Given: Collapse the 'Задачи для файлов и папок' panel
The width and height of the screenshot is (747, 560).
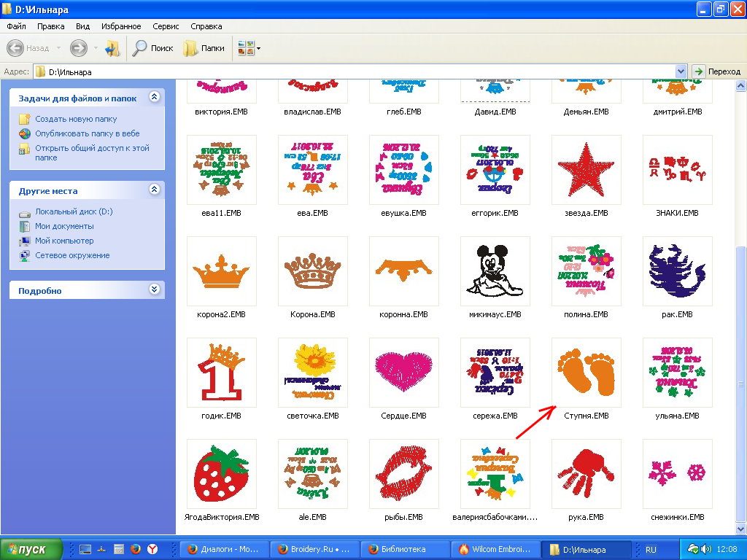Looking at the screenshot, I should click(154, 97).
